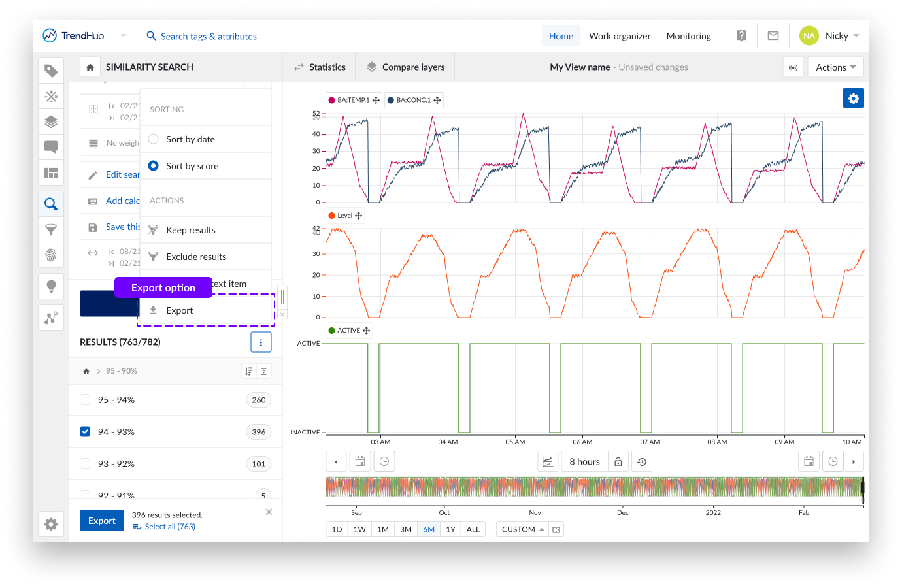902x588 pixels.
Task: Click the help question mark icon
Action: pyautogui.click(x=741, y=36)
